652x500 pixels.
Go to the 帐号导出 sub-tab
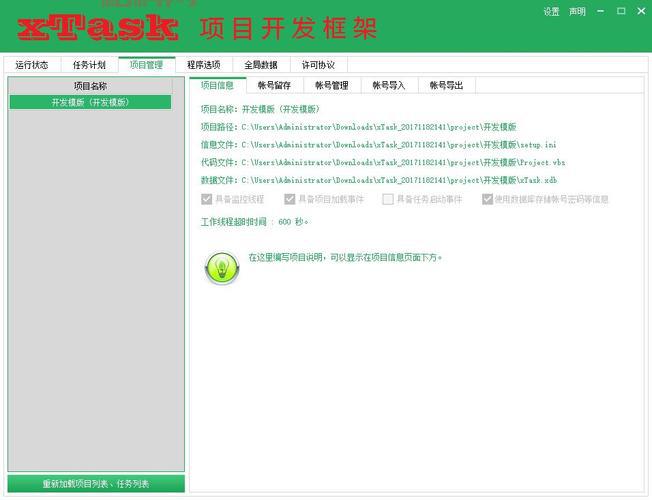coord(447,85)
